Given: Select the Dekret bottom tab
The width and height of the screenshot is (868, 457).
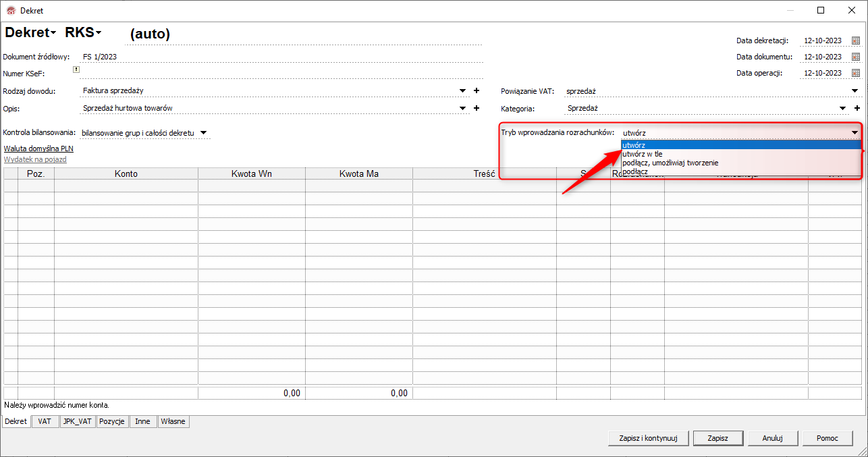Looking at the screenshot, I should [16, 421].
